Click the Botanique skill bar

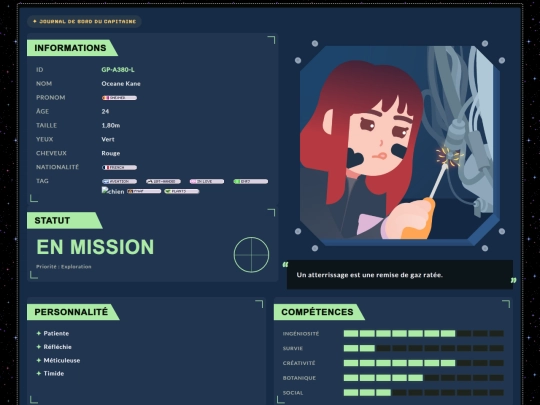(424, 378)
